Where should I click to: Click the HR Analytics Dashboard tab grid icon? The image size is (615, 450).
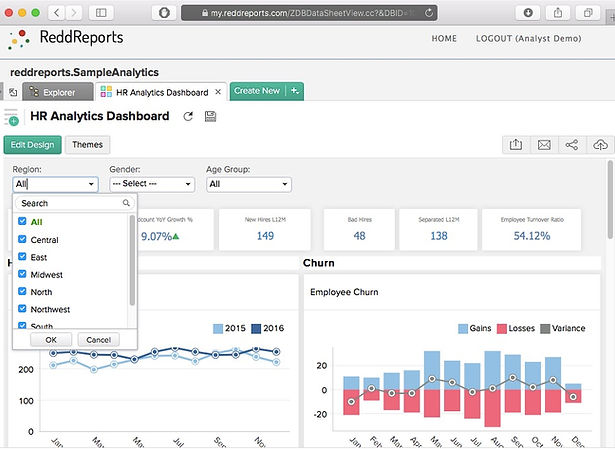tap(106, 92)
